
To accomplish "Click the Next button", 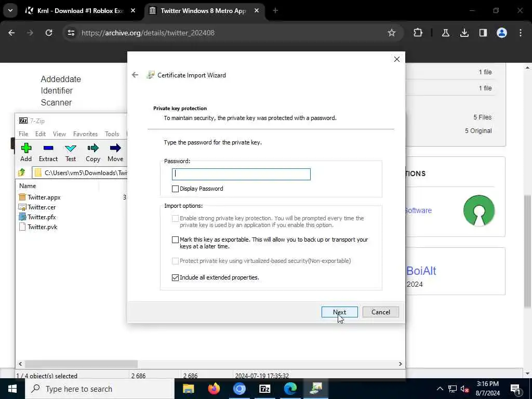I will [x=340, y=312].
